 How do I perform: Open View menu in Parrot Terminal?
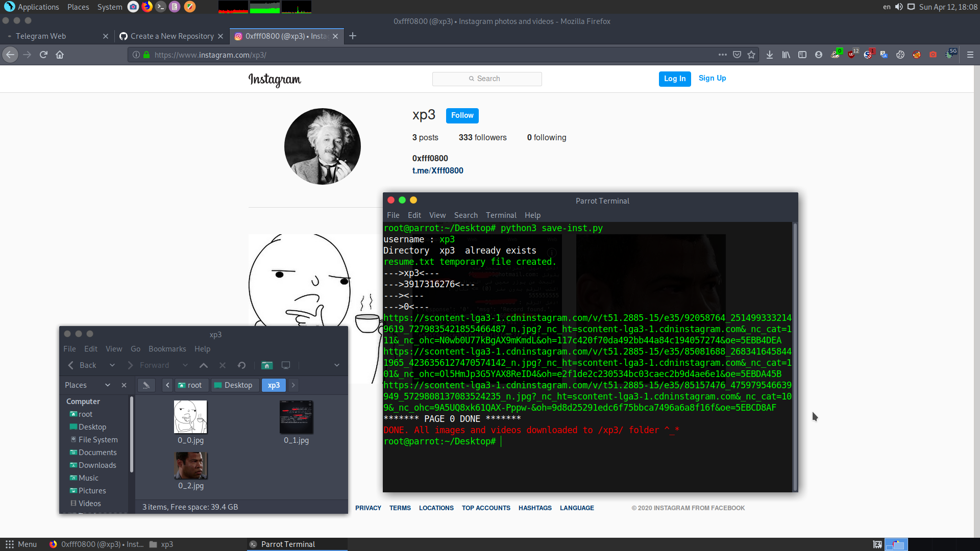click(437, 215)
